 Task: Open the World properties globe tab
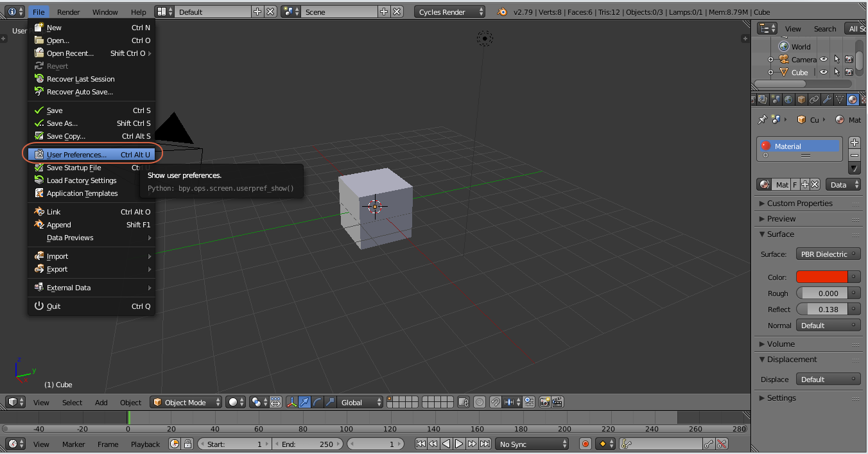click(x=788, y=99)
